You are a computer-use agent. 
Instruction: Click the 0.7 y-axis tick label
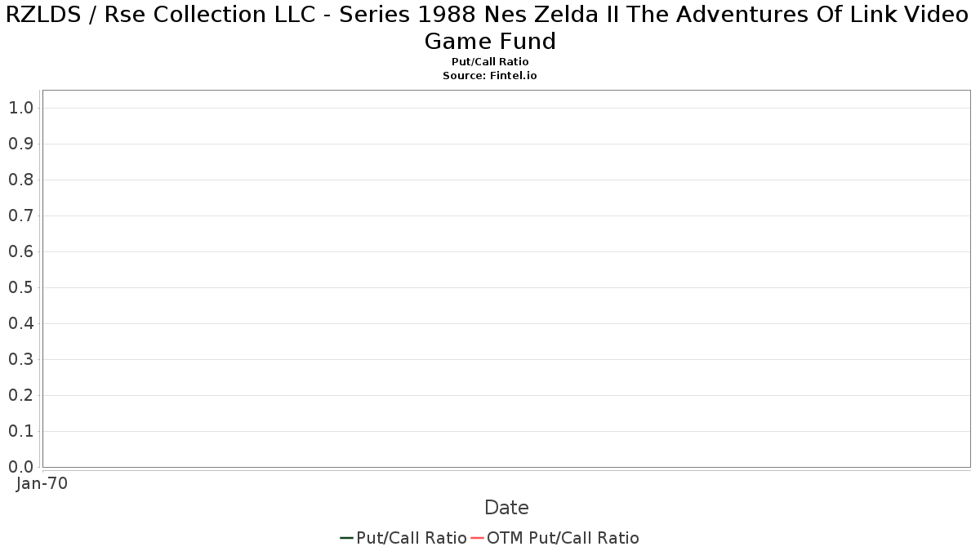pyautogui.click(x=20, y=216)
